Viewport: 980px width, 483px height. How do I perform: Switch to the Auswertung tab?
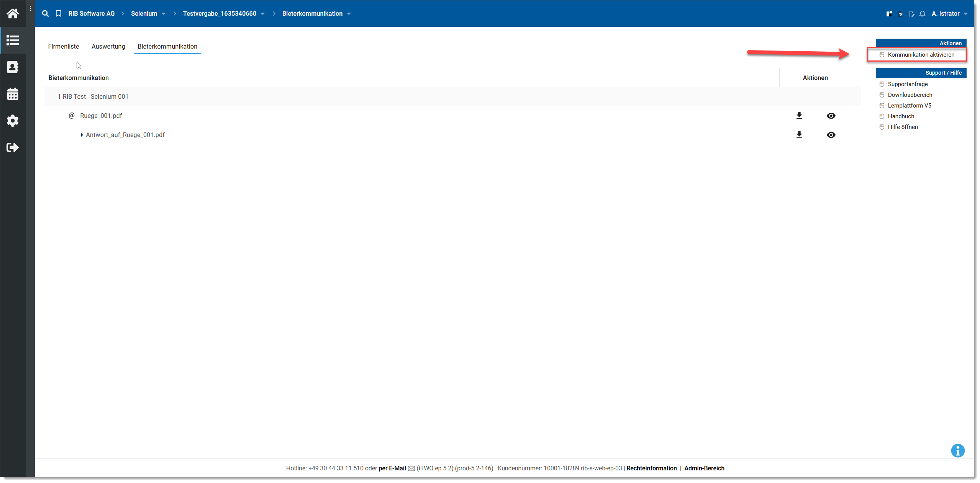point(108,46)
